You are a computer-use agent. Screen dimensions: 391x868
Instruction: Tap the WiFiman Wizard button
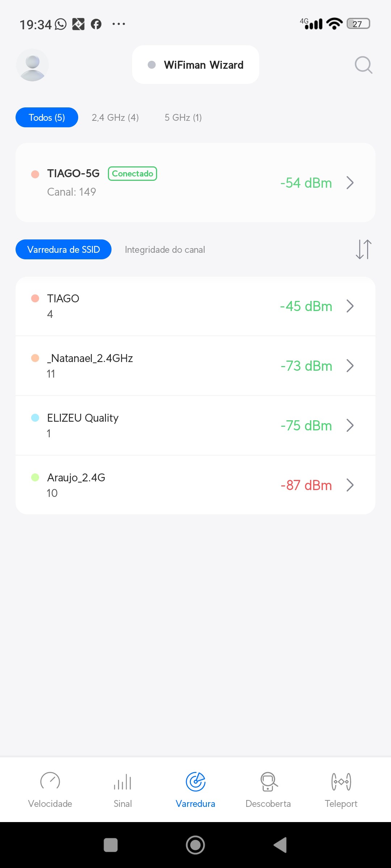[x=195, y=65]
